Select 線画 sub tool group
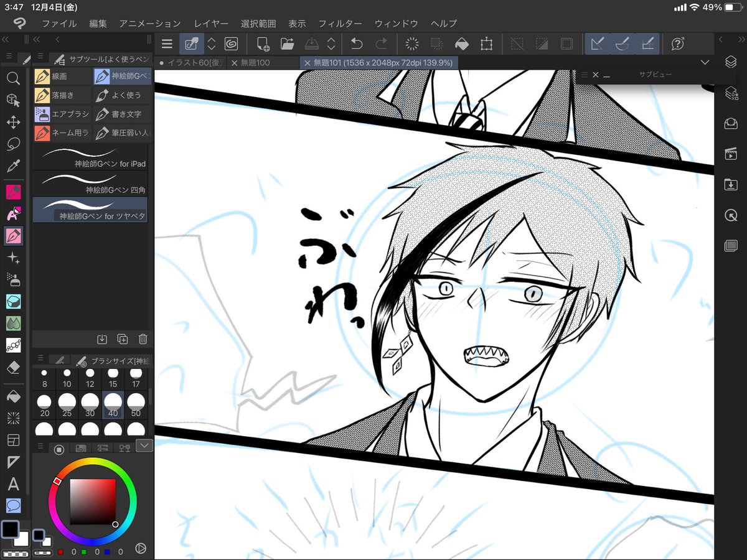This screenshot has width=747, height=560. (x=62, y=77)
